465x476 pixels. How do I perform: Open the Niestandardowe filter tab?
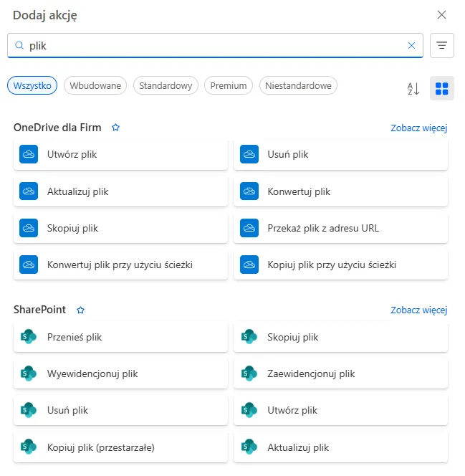(x=298, y=85)
